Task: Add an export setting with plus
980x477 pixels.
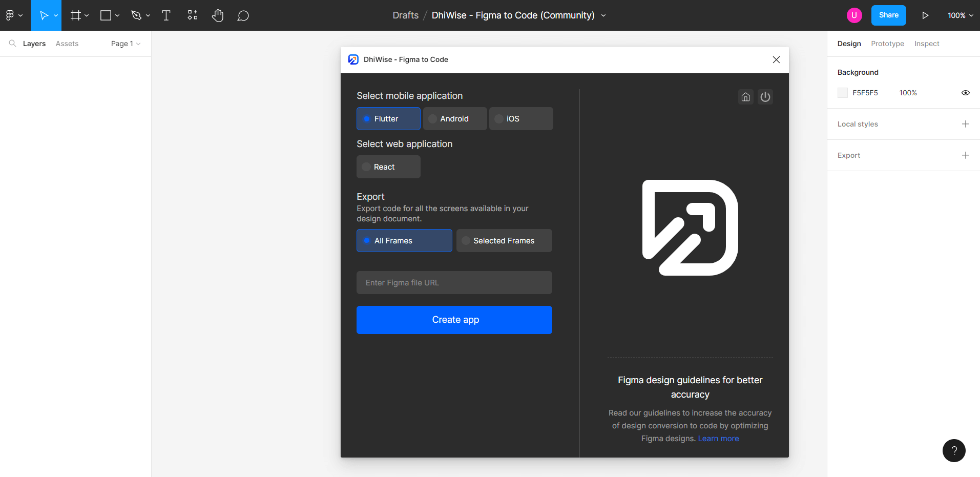Action: pos(966,155)
